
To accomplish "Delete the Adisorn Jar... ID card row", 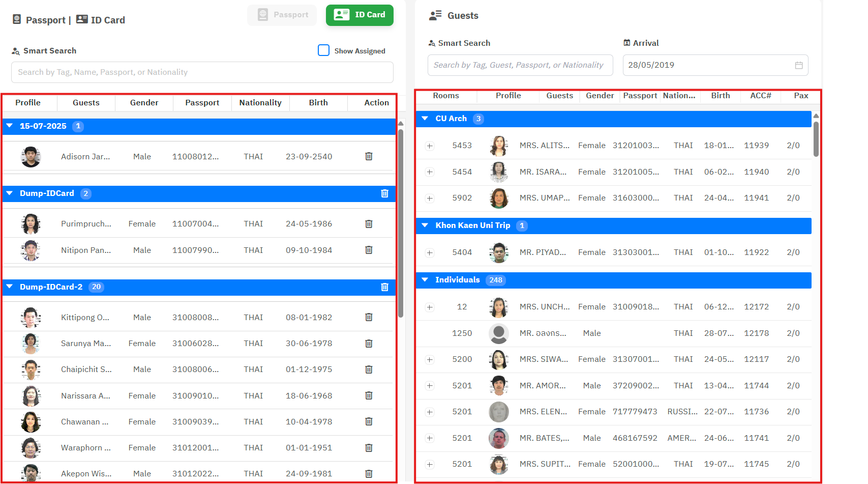I will pos(369,156).
